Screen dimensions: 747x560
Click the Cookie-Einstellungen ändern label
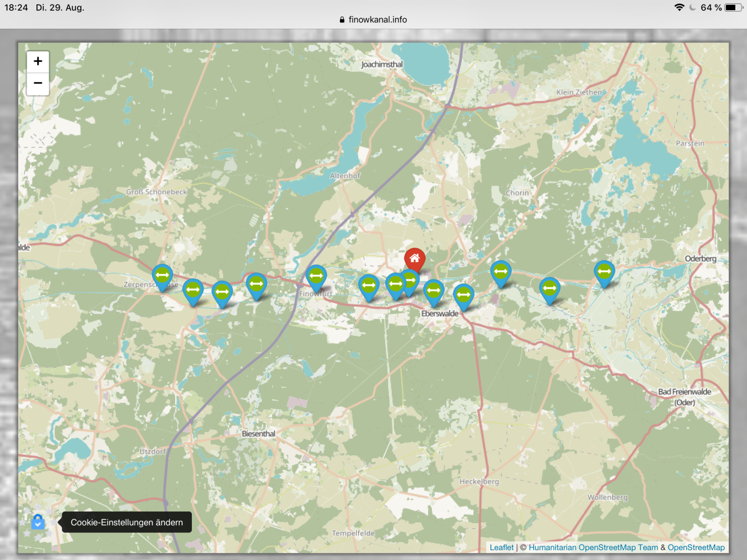click(127, 522)
